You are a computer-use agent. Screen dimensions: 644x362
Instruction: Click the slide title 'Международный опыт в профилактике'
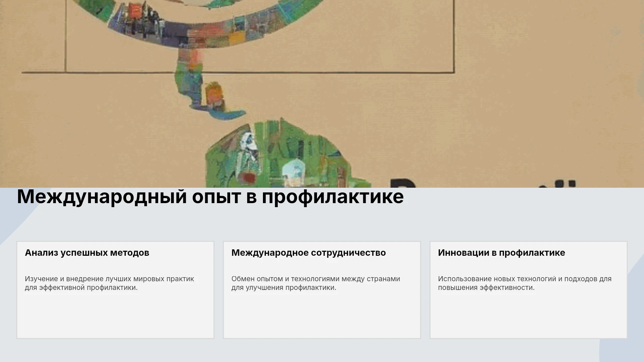(x=210, y=197)
